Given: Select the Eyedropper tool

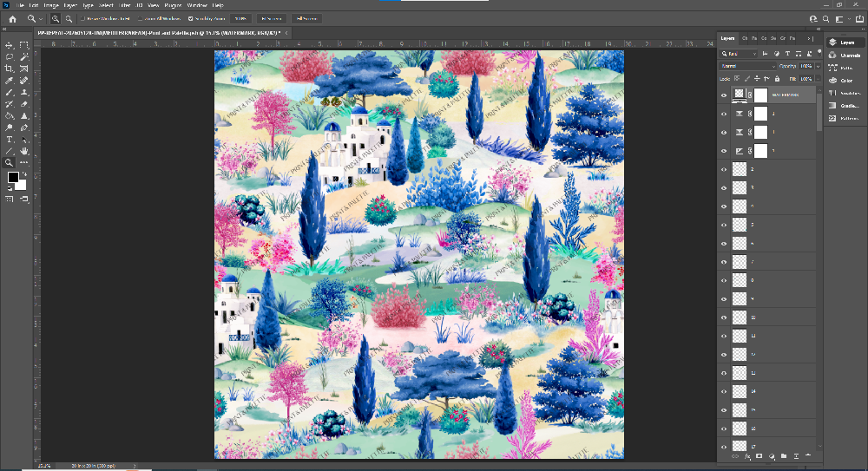Looking at the screenshot, I should 9,81.
